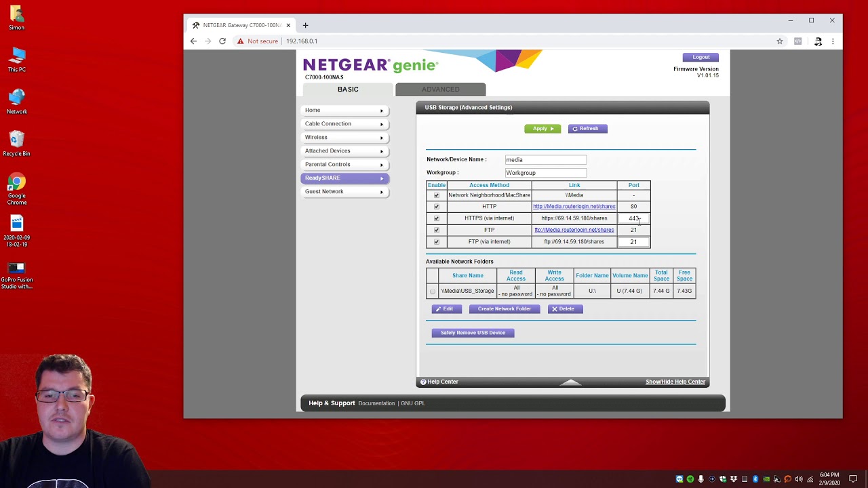Expand Attached Devices menu arrow
868x488 pixels.
381,151
